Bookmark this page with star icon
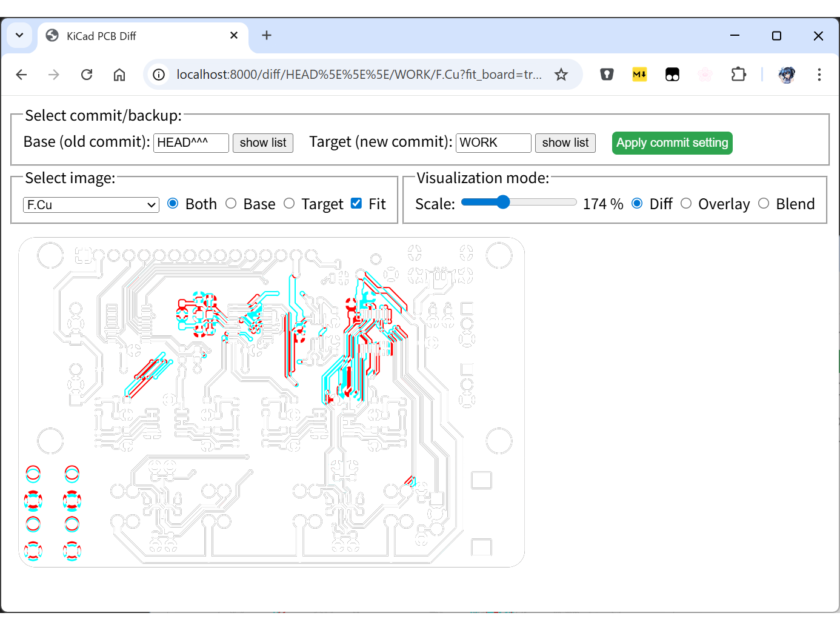840x630 pixels. [561, 75]
